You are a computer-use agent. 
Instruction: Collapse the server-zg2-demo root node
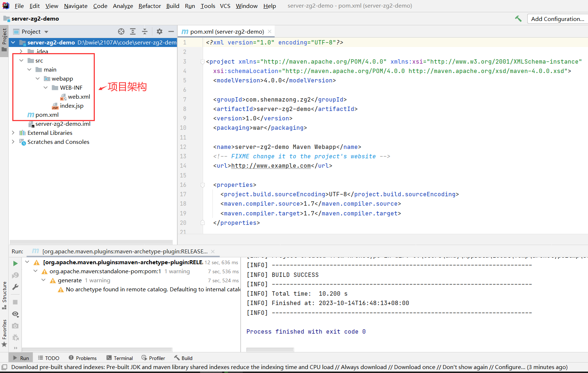click(13, 42)
